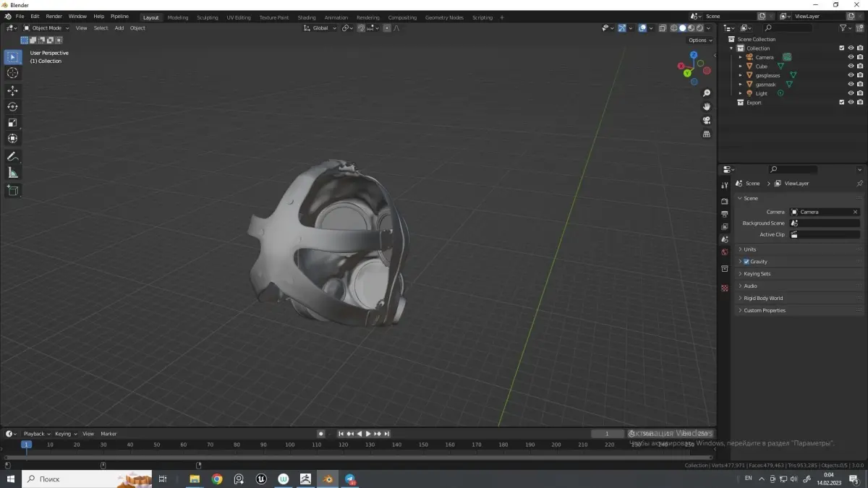Viewport: 868px width, 488px height.
Task: Open the Object Mode dropdown
Action: click(x=46, y=28)
